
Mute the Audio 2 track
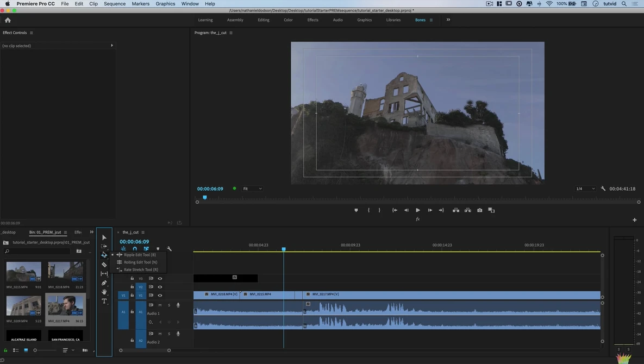(x=160, y=334)
